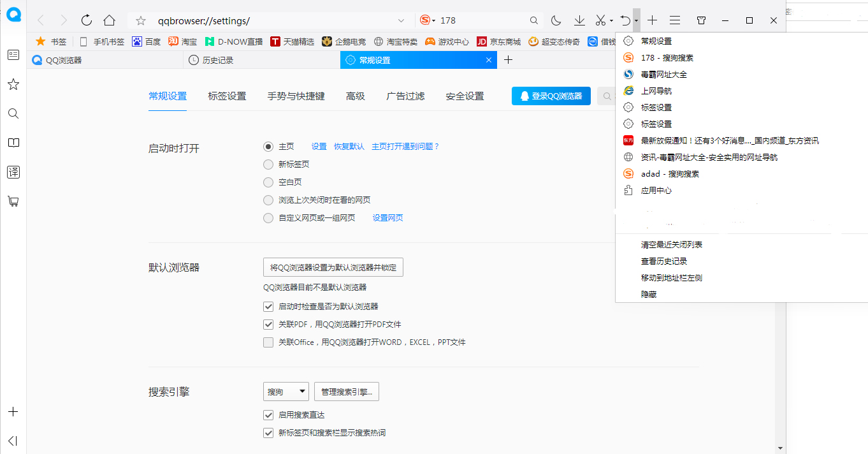Enable night mode via moon icon
Screen dimensions: 868x454
pos(556,20)
